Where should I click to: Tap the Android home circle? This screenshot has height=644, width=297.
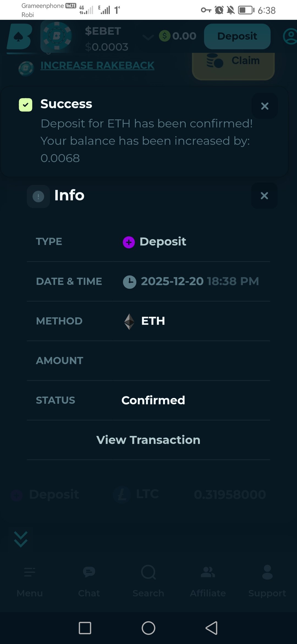pos(148,628)
